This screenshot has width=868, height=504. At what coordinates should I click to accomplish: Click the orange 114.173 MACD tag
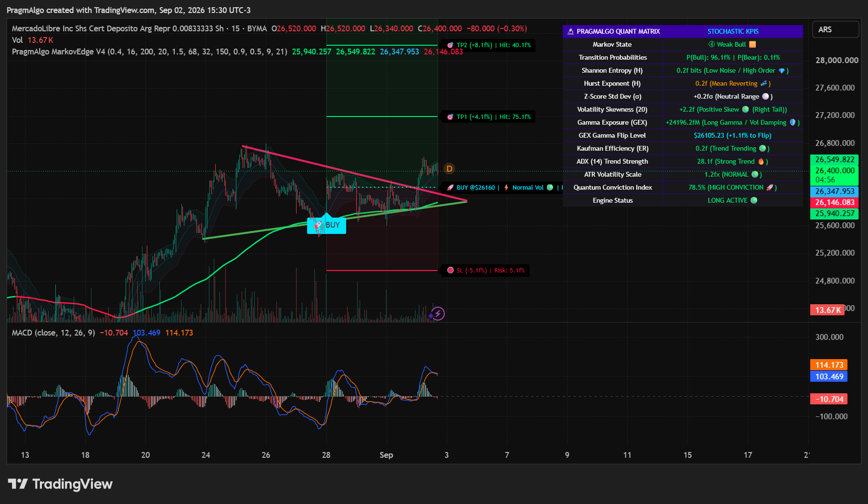[829, 365]
